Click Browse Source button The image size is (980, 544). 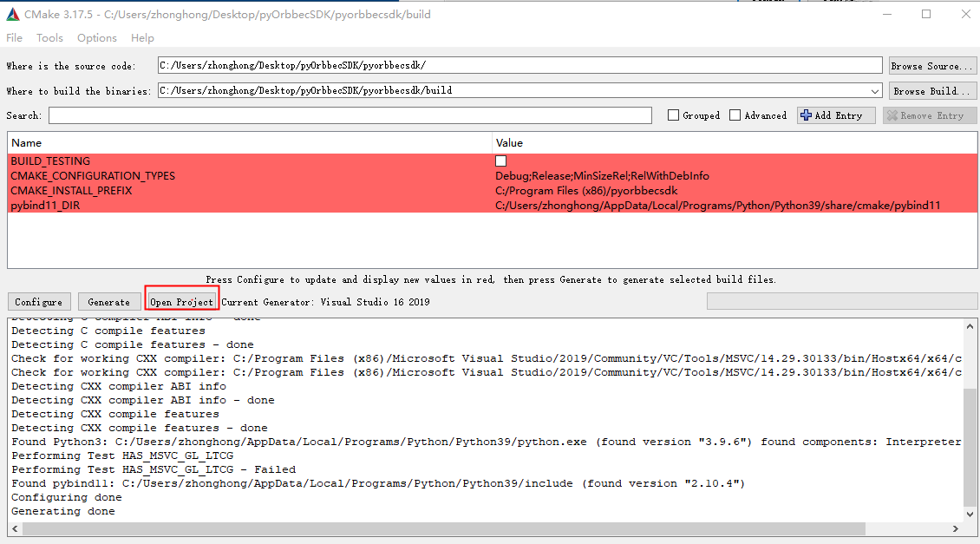(932, 66)
